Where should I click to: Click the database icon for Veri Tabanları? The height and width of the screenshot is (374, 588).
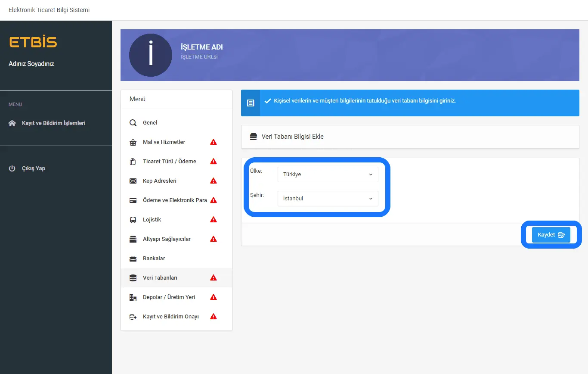tap(133, 278)
